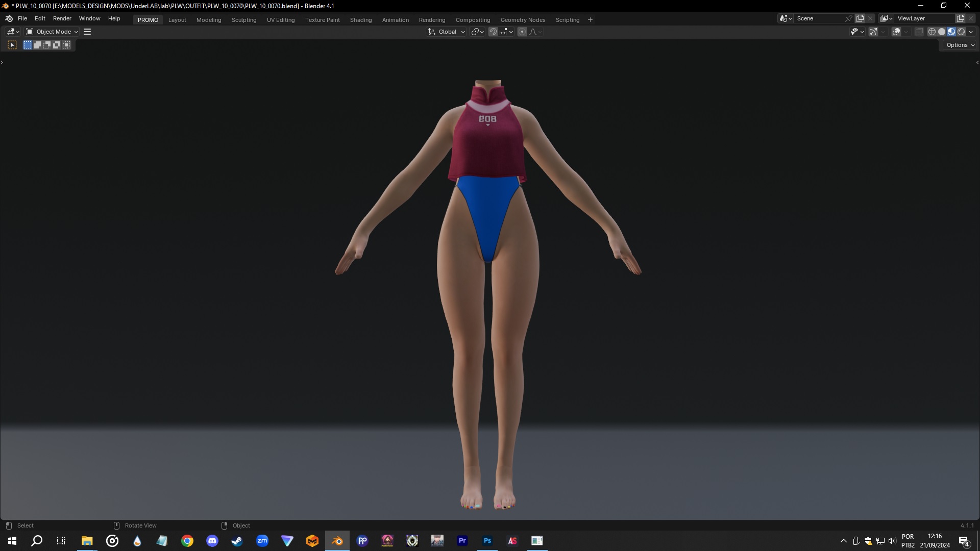This screenshot has height=551, width=980.
Task: Toggle snapping magnet
Action: tap(493, 32)
